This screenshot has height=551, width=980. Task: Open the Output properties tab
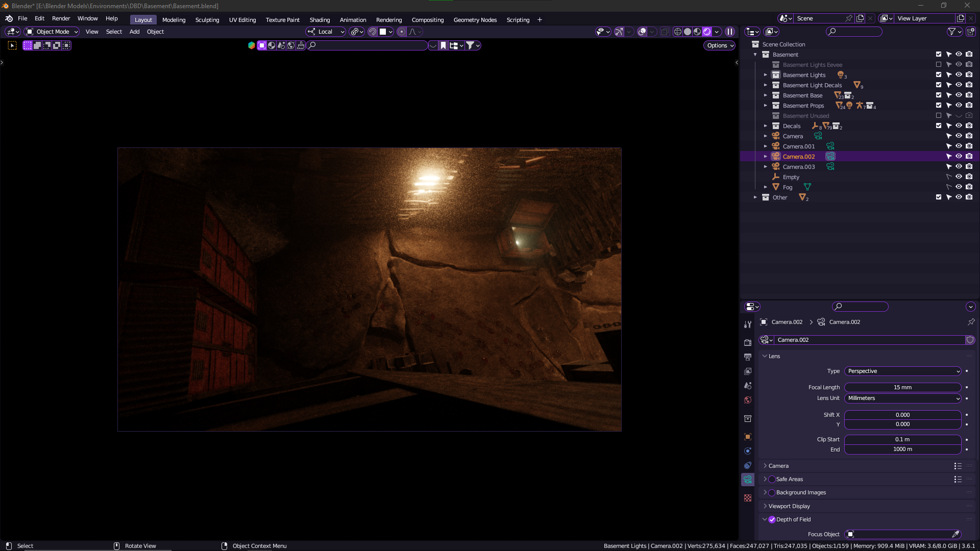(x=748, y=357)
